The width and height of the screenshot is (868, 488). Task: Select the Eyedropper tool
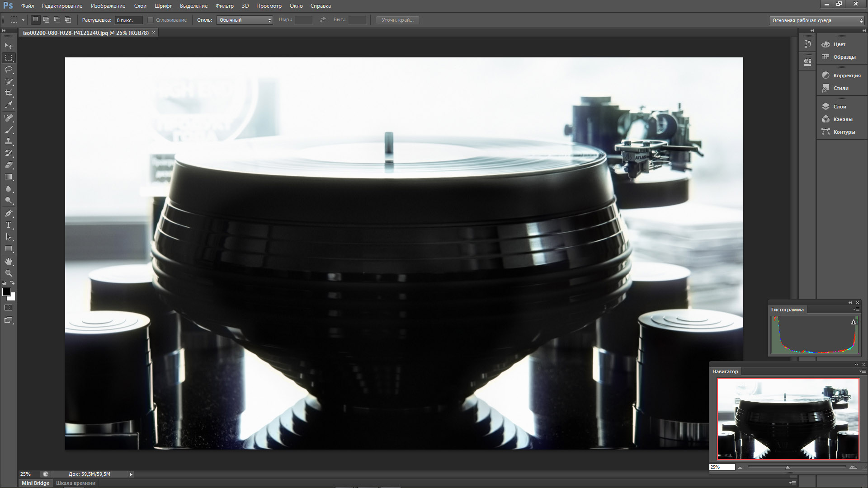(x=9, y=105)
